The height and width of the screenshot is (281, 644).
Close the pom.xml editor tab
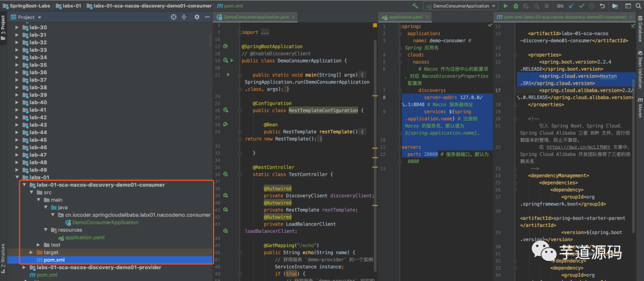(631, 17)
